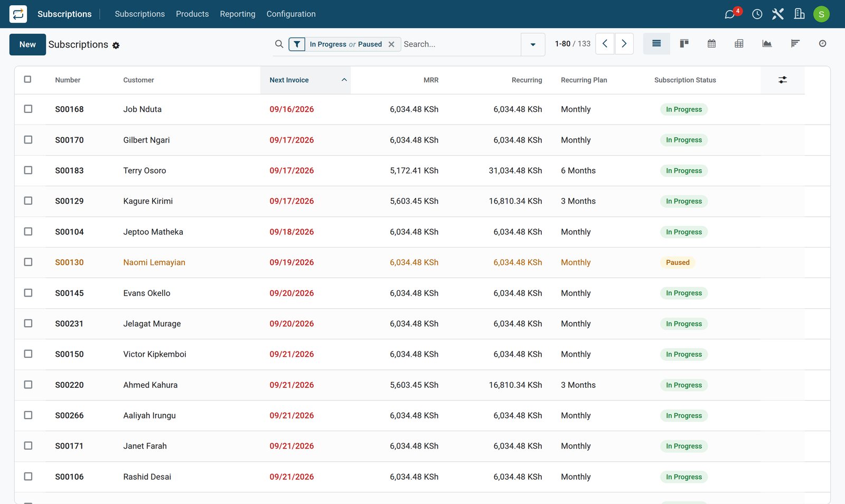Switch to calendar view

coord(711,44)
